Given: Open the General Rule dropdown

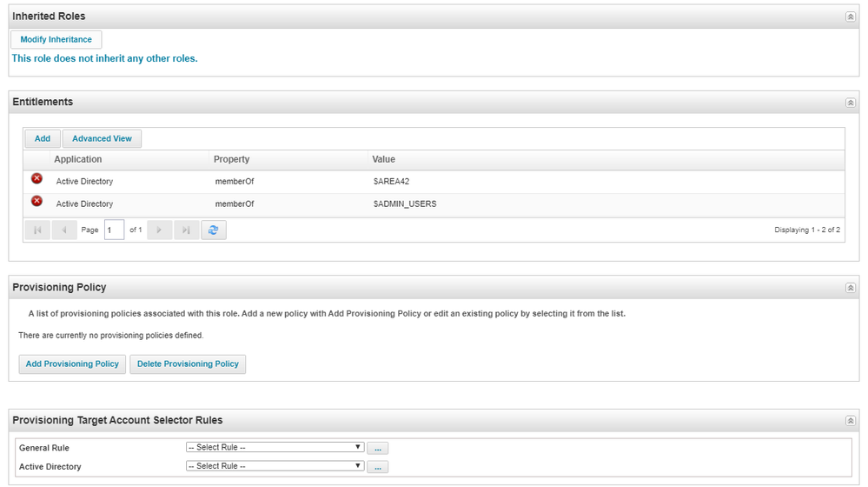Looking at the screenshot, I should 275,447.
